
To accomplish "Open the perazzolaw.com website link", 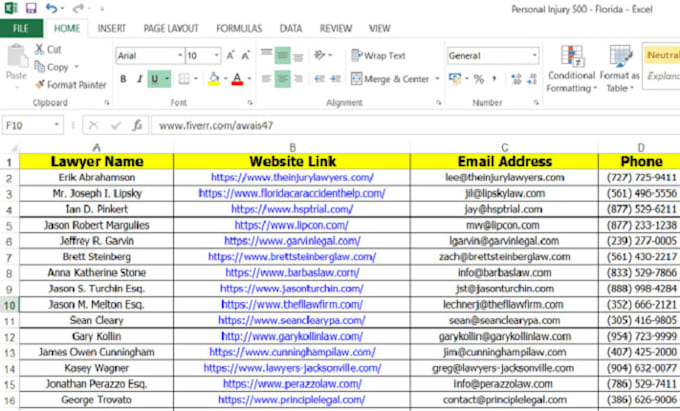I will [x=292, y=384].
